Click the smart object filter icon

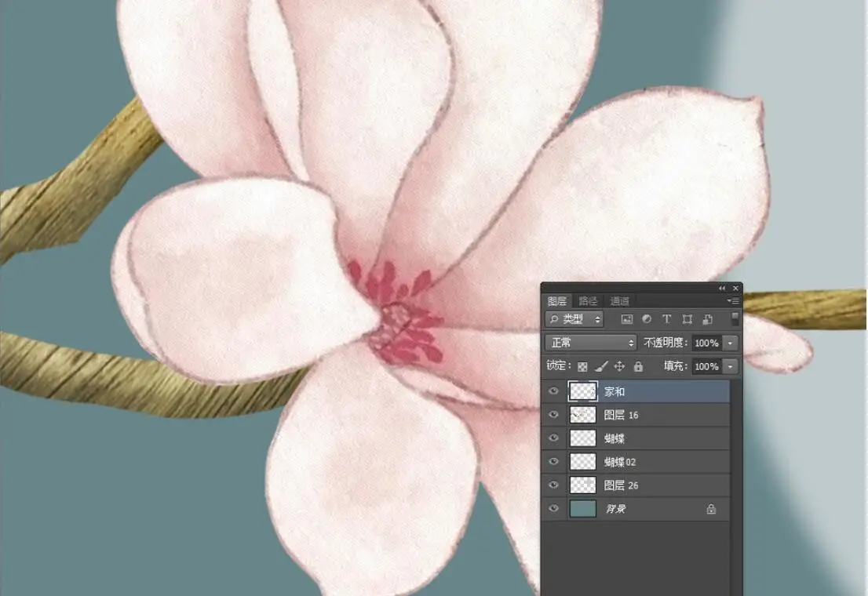[707, 319]
